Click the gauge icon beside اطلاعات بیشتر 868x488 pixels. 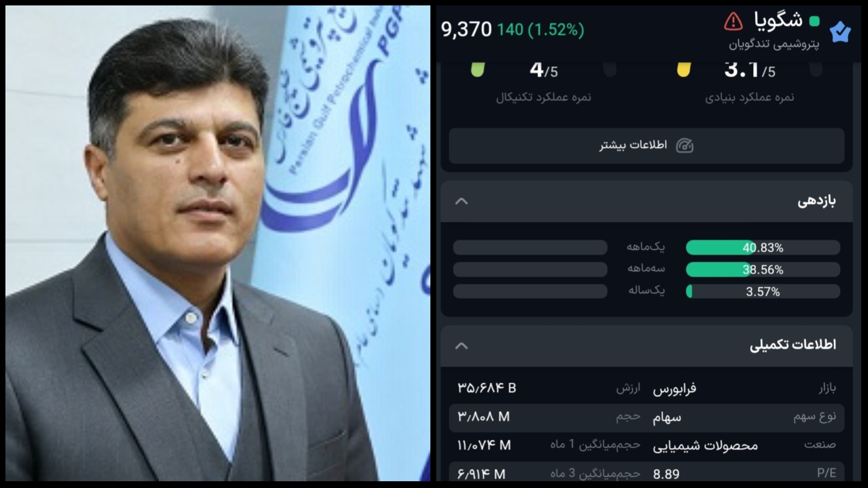coord(684,145)
